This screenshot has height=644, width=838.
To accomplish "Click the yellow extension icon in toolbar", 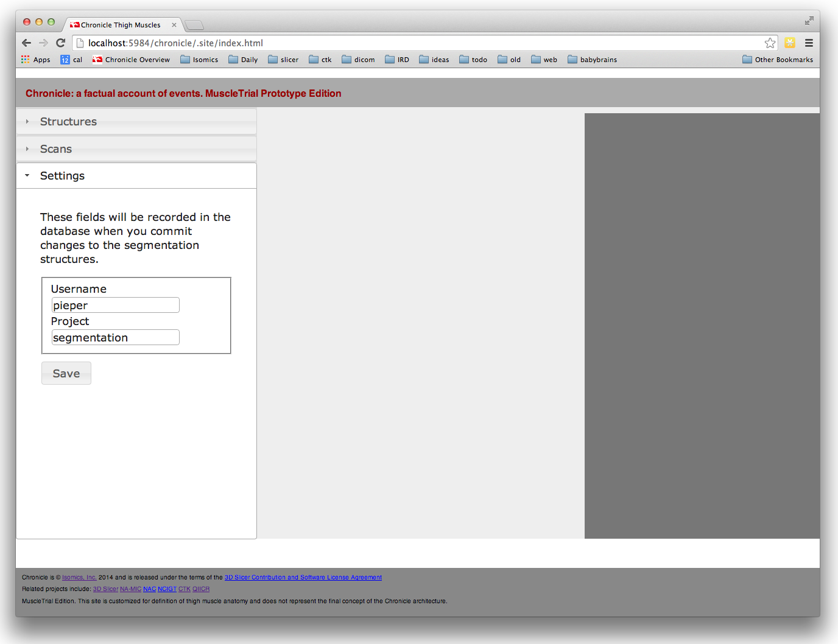I will tap(790, 43).
